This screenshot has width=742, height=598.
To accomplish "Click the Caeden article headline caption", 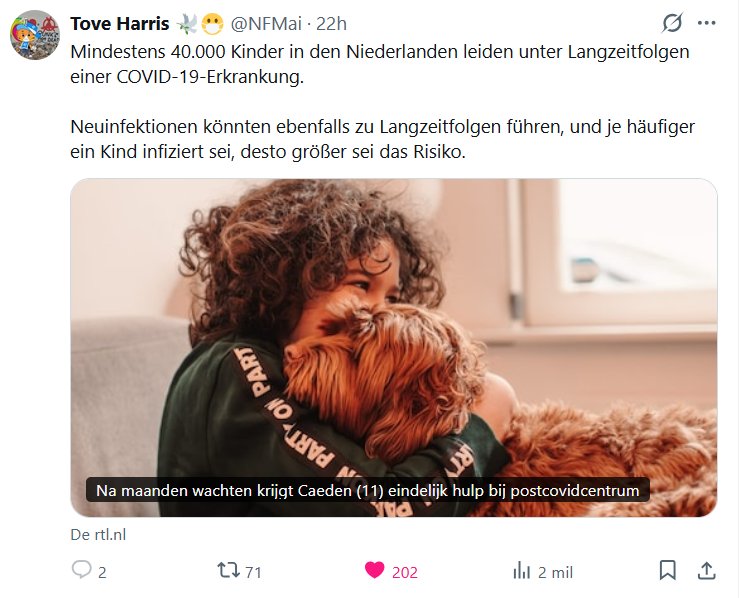I will coord(368,490).
